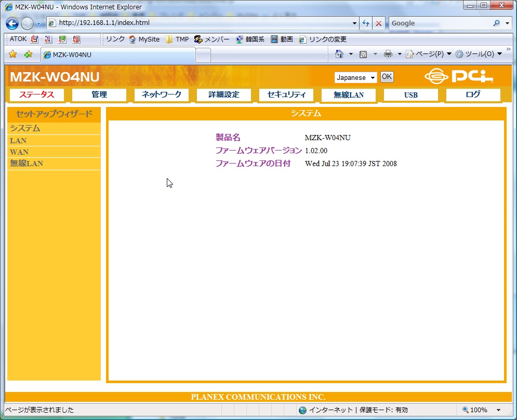Click the search magnifier icon
The height and width of the screenshot is (420, 517).
pos(496,23)
